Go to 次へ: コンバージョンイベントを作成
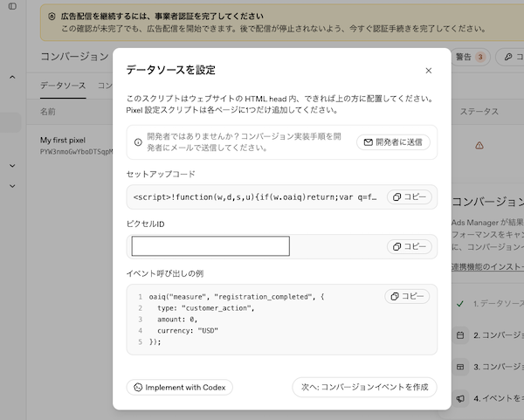 click(x=364, y=387)
